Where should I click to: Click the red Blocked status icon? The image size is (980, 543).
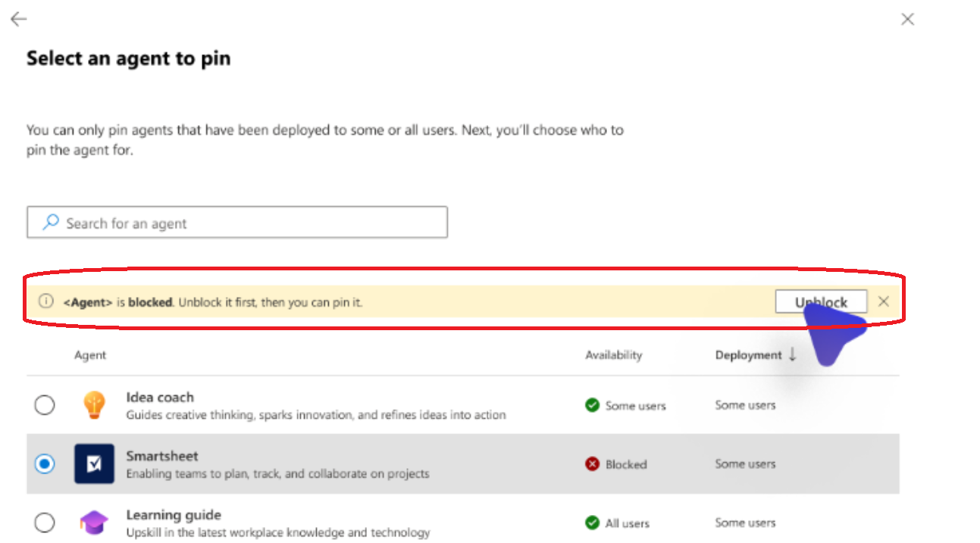[x=593, y=464]
